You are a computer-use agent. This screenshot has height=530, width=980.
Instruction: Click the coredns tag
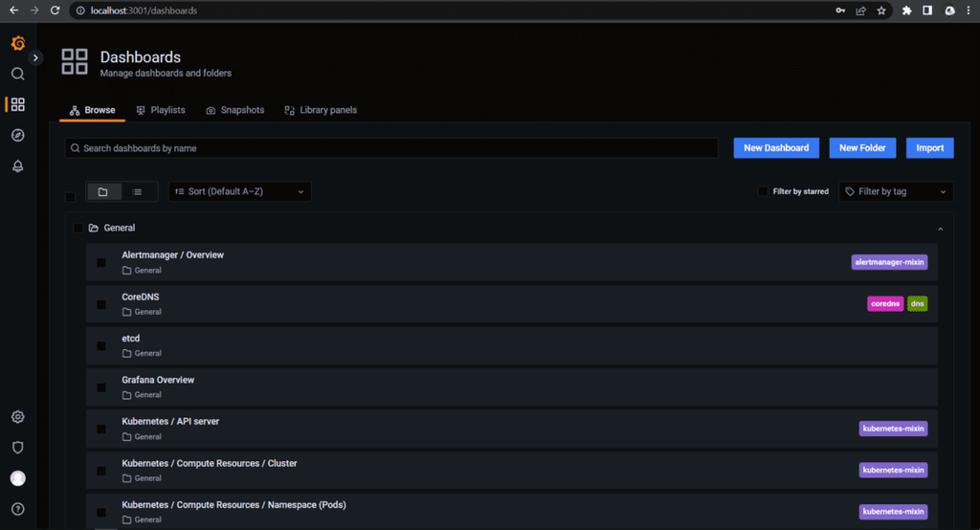(x=885, y=304)
